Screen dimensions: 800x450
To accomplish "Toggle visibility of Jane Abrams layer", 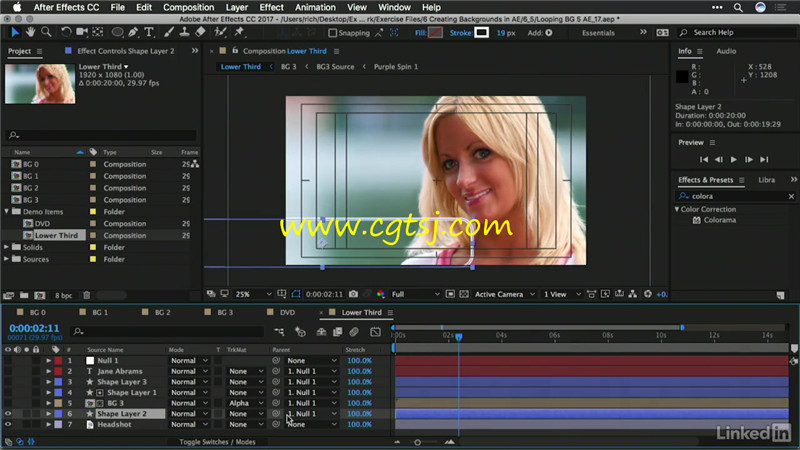I will (x=8, y=371).
